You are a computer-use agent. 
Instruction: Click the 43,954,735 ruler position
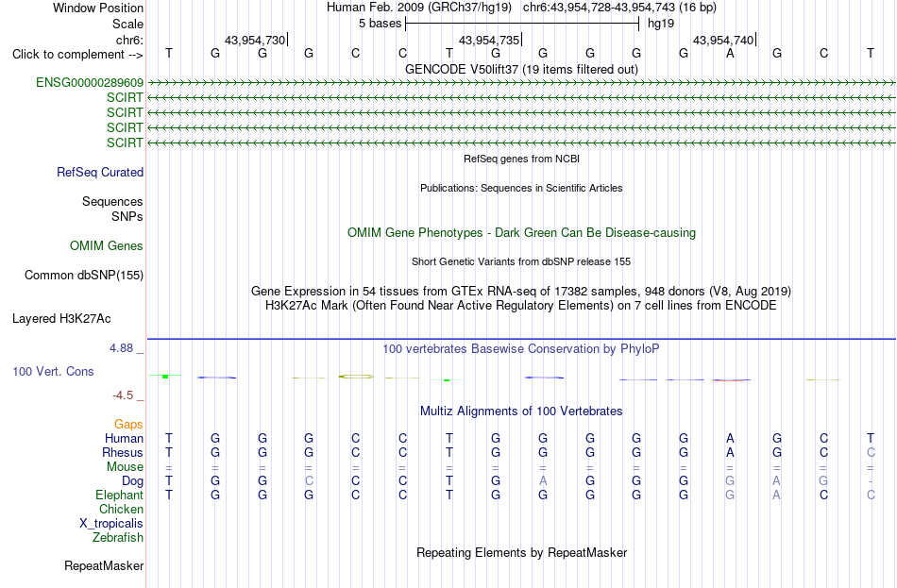489,40
